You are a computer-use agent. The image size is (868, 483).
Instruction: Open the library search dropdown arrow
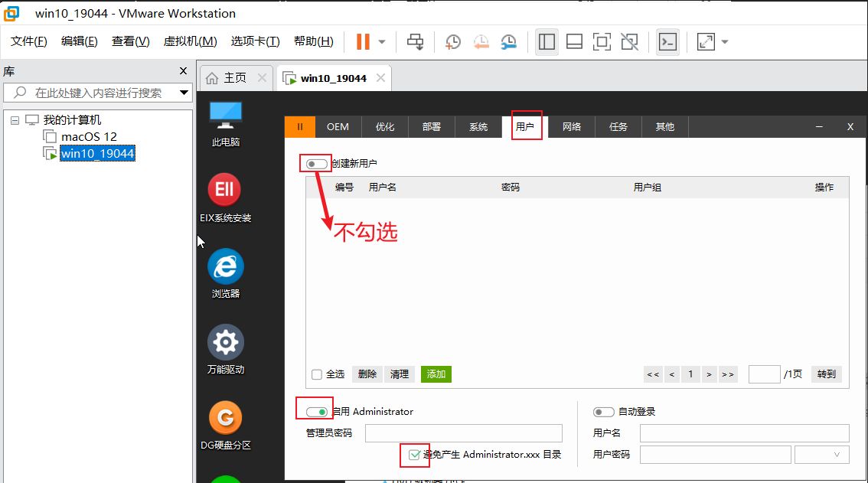coord(184,93)
